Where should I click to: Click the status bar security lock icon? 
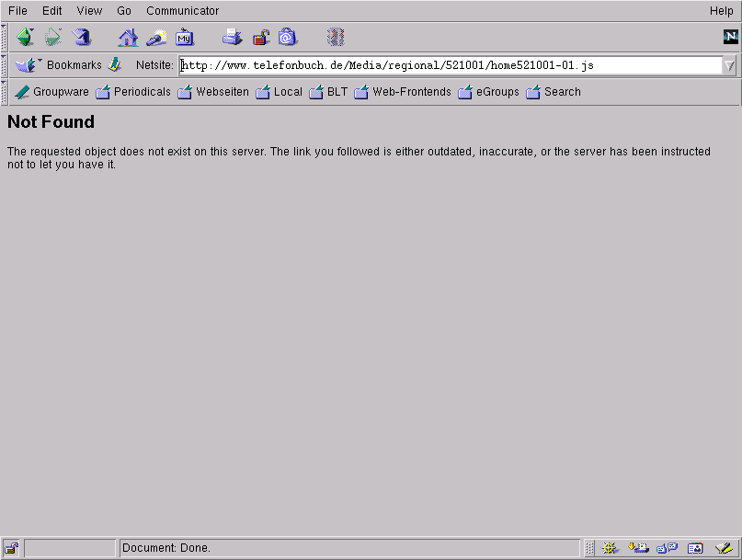tap(11, 548)
